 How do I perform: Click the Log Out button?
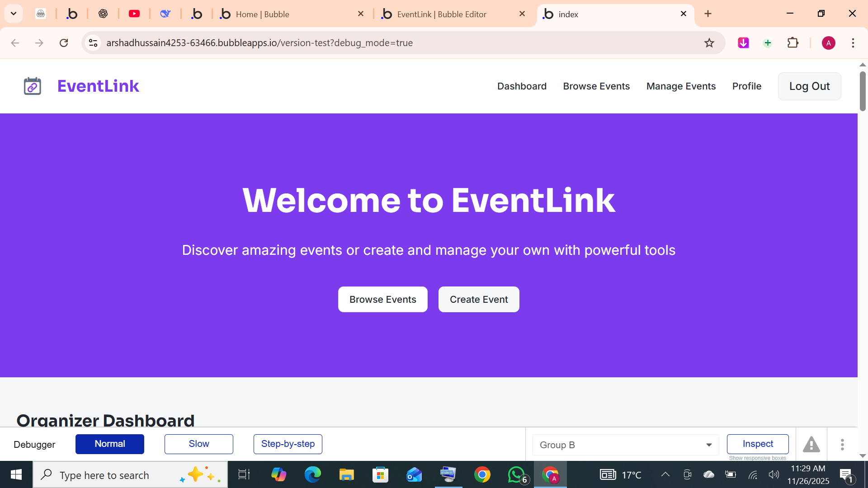pos(809,86)
